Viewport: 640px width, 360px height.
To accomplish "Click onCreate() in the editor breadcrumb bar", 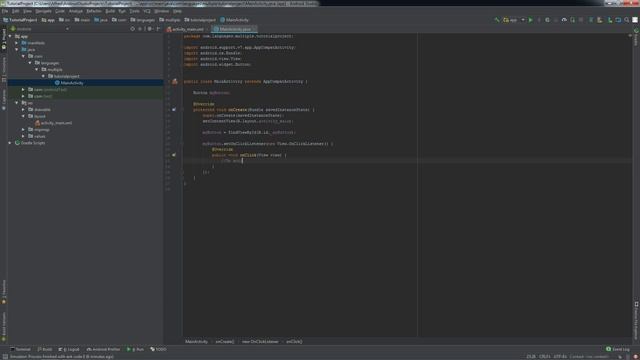I will [224, 342].
